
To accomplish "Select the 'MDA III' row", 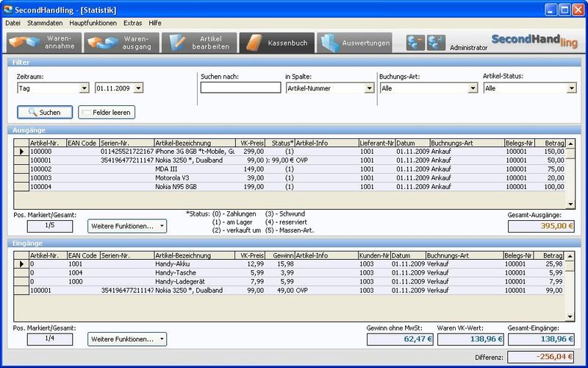I will (x=289, y=169).
